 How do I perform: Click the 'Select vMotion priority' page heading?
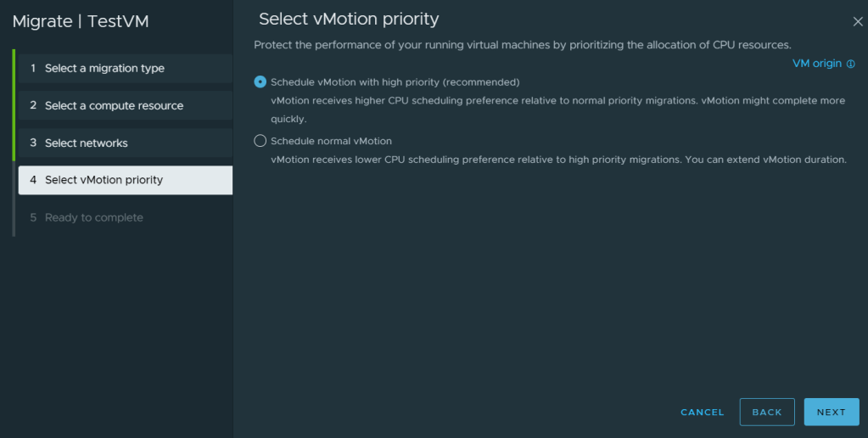pyautogui.click(x=349, y=19)
